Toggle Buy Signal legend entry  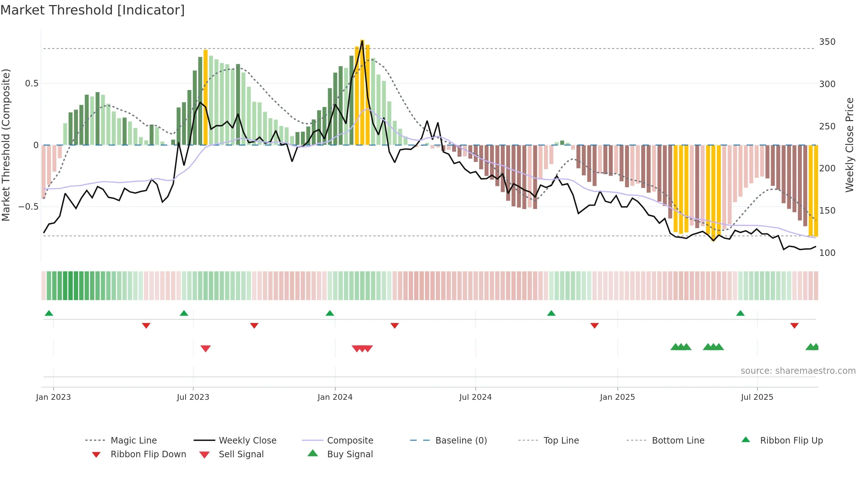pyautogui.click(x=340, y=454)
